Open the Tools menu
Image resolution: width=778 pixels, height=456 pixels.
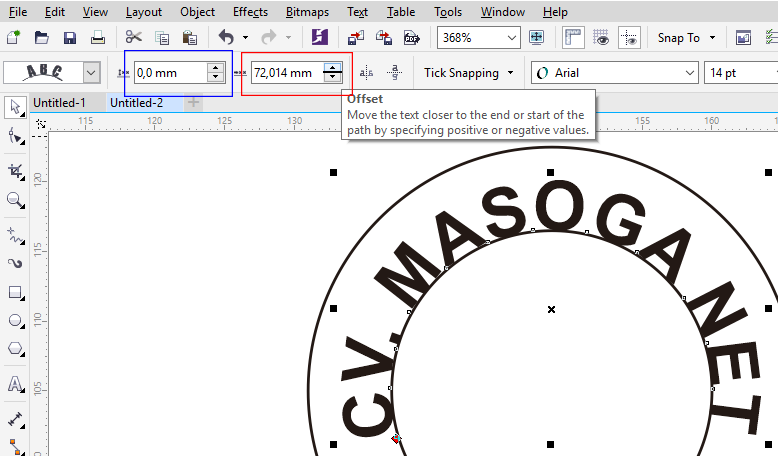click(448, 12)
